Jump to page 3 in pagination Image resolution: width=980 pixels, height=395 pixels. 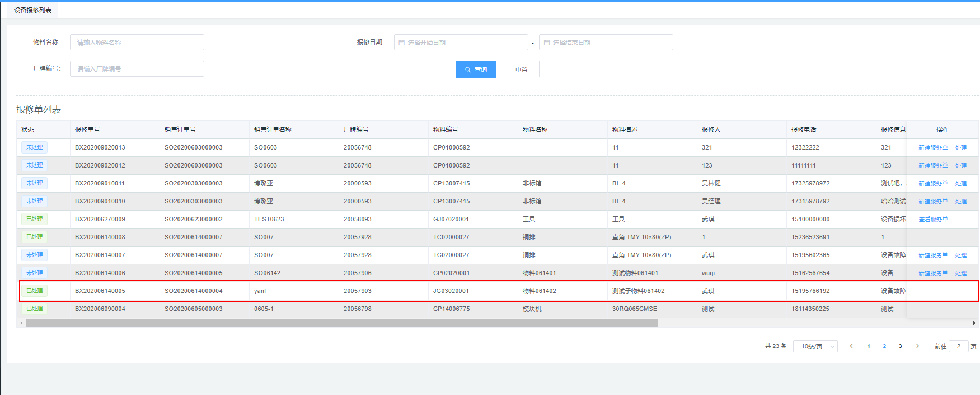[900, 346]
